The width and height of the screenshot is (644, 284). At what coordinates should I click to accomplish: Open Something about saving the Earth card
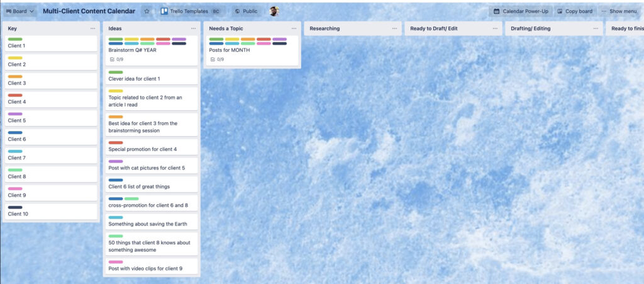pos(152,222)
